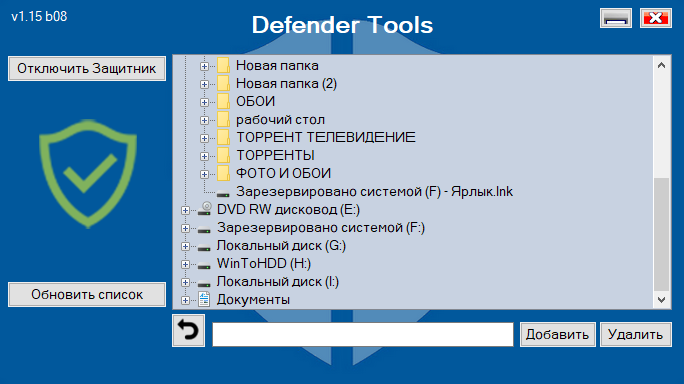Click folder icon of ТОРРЕНТ ТЕЛЕВИДЕНИЕ

coord(223,138)
